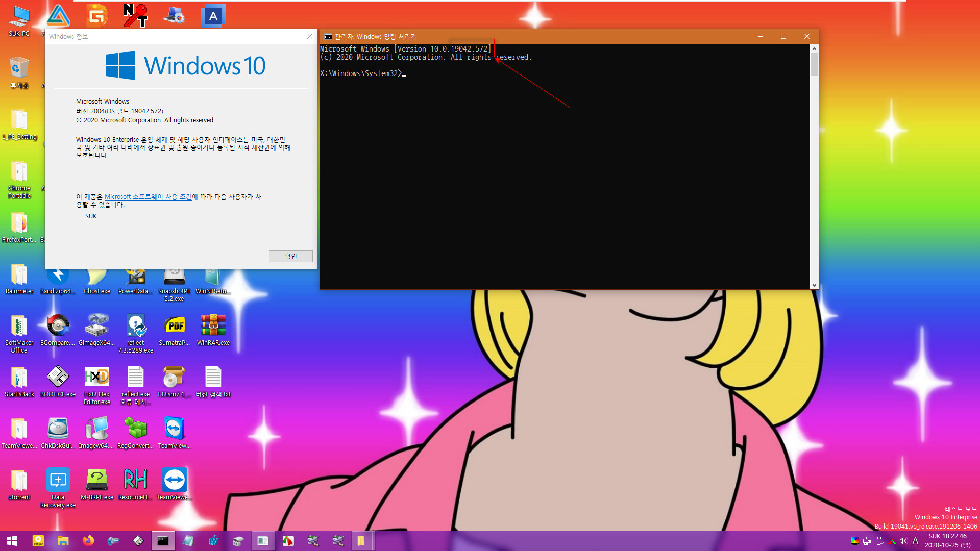Launch Ghost.exe from the desktop

click(x=97, y=280)
